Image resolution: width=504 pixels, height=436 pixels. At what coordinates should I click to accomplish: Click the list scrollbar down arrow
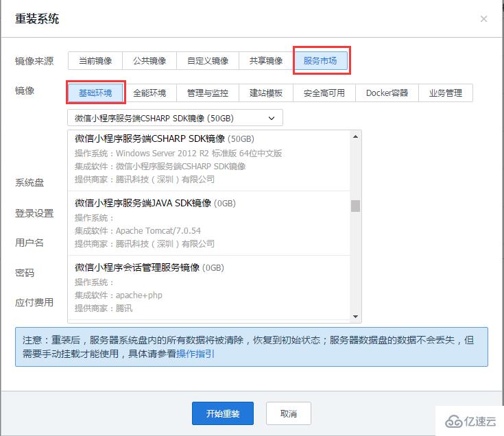tap(355, 317)
